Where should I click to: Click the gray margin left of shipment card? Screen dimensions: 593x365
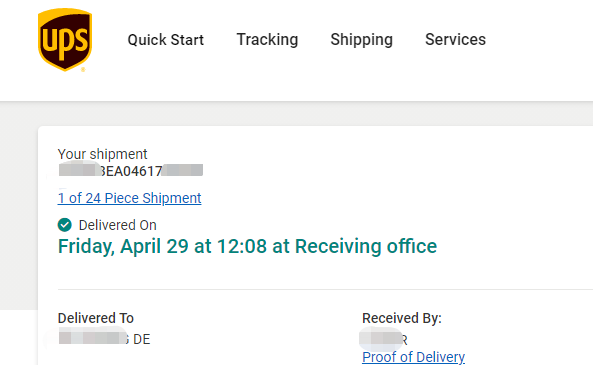19,206
